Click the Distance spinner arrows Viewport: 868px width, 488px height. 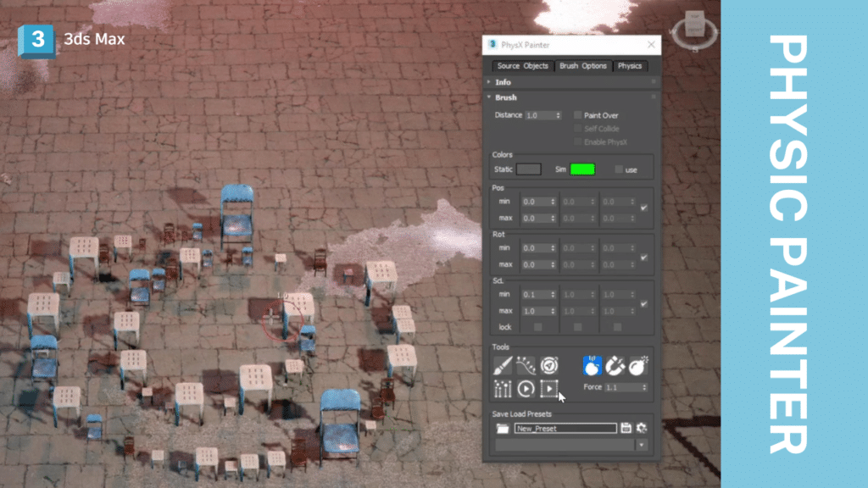(x=558, y=115)
